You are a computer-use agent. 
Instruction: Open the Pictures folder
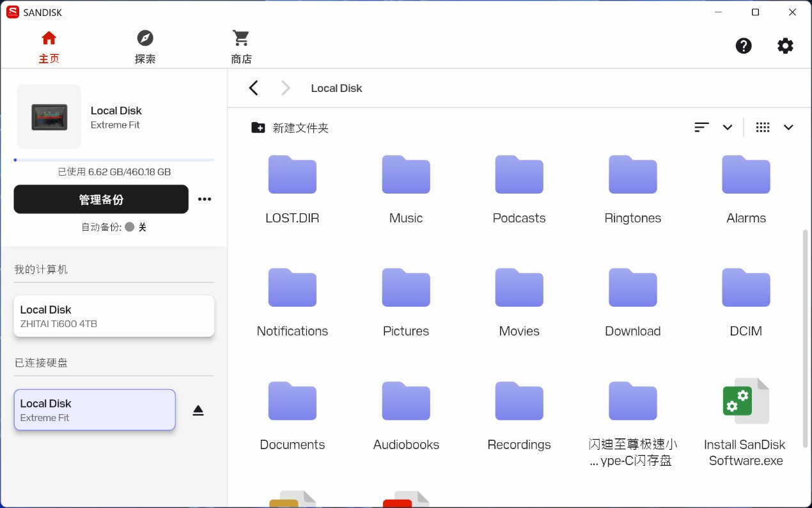click(x=406, y=303)
